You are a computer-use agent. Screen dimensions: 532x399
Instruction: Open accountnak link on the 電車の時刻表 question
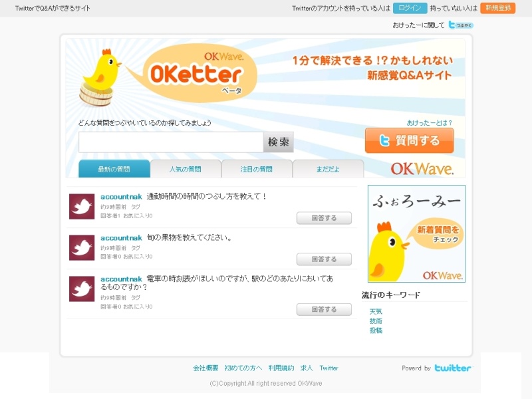click(x=121, y=279)
